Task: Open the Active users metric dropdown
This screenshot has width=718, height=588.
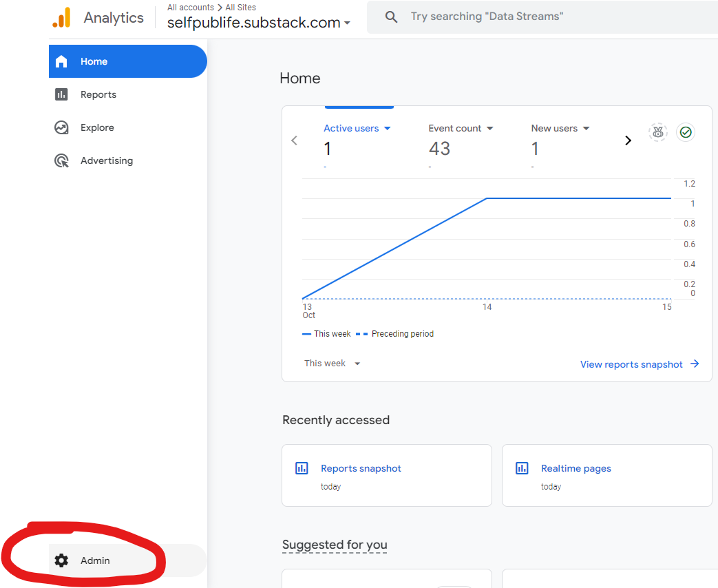Action: click(356, 128)
